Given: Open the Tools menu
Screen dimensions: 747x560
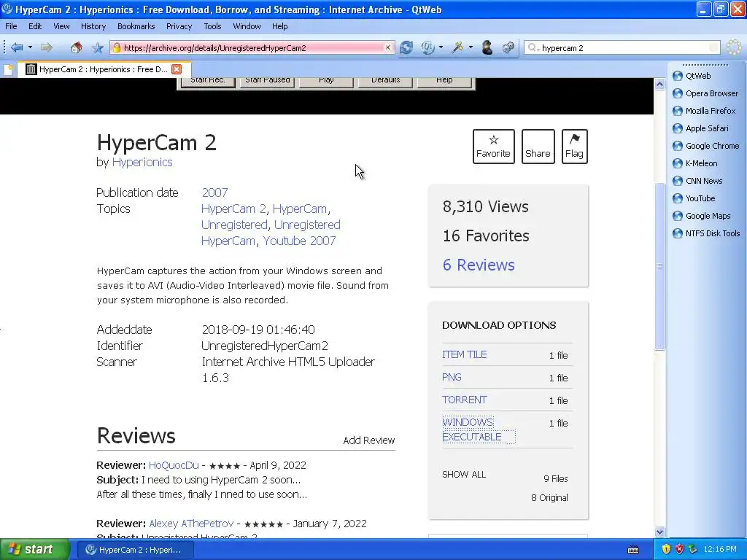Looking at the screenshot, I should click(x=212, y=26).
